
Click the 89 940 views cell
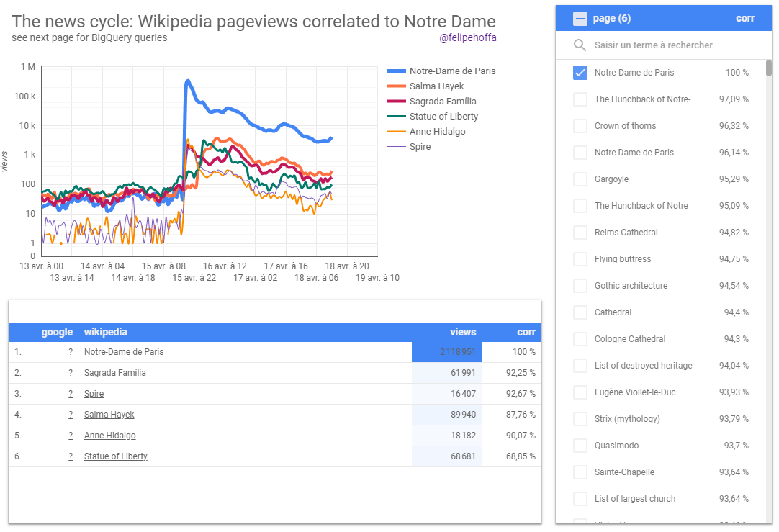pyautogui.click(x=446, y=414)
